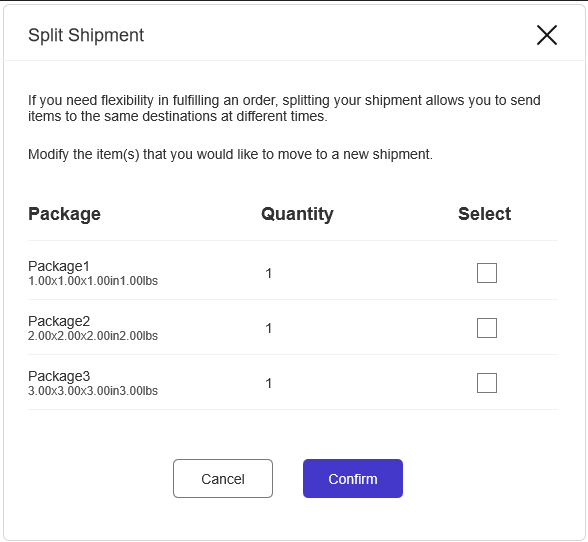Click the Split Shipment dialog title
Viewport: 588px width, 542px height.
click(x=86, y=36)
